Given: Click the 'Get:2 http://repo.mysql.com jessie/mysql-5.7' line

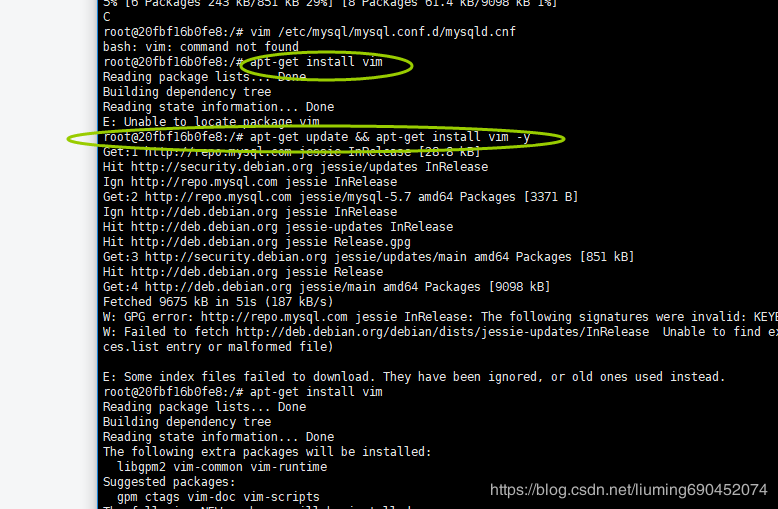Looking at the screenshot, I should pos(340,197).
